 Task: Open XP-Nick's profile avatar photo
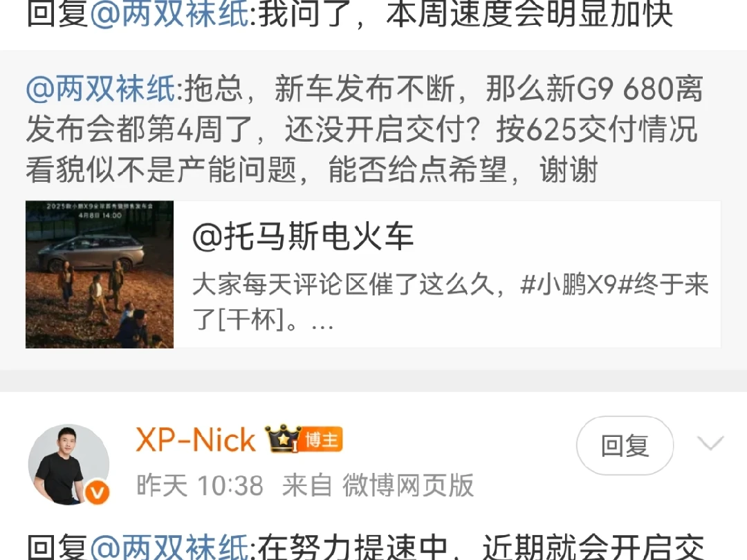pyautogui.click(x=68, y=465)
